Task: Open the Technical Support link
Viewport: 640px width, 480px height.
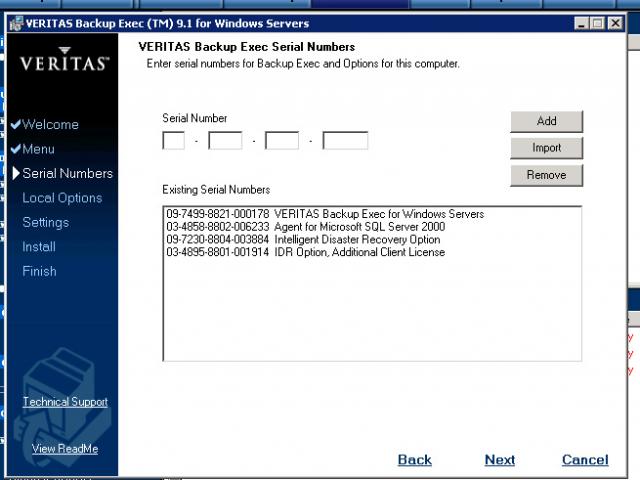Action: coord(65,402)
